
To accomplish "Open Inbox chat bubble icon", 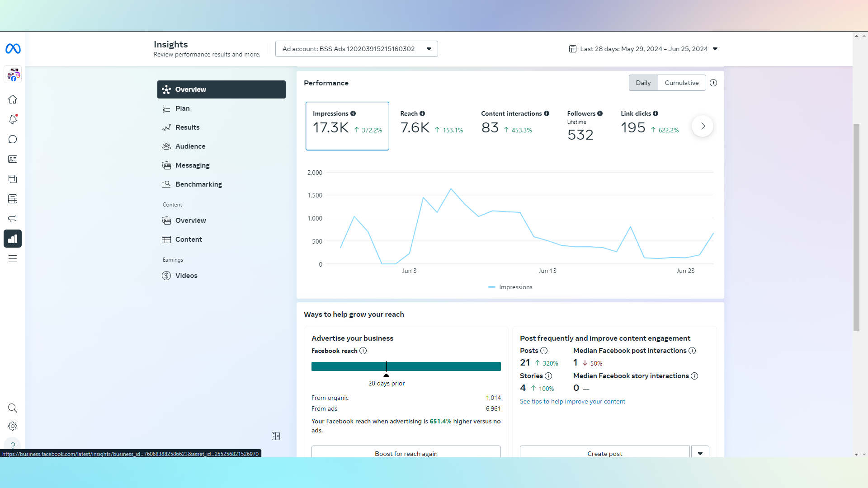I will [x=13, y=139].
